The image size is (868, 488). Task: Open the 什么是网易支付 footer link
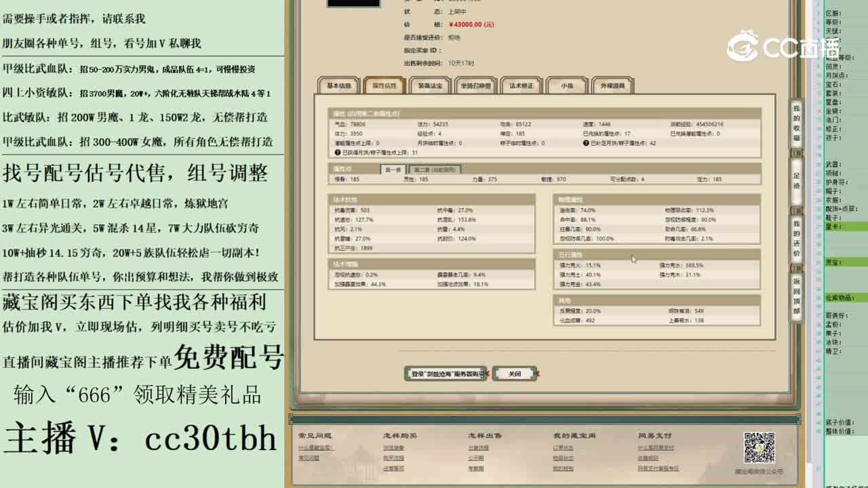(656, 448)
